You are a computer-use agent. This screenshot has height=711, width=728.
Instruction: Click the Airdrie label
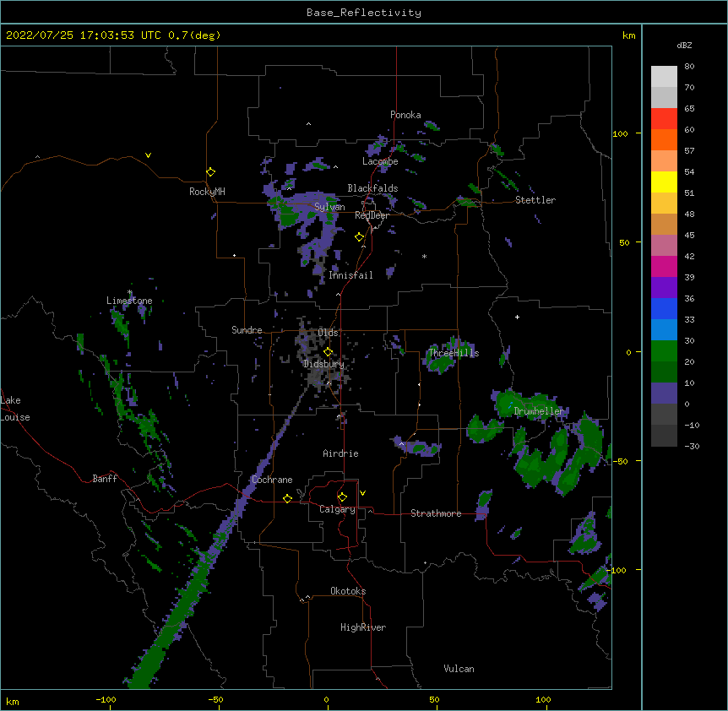340,453
